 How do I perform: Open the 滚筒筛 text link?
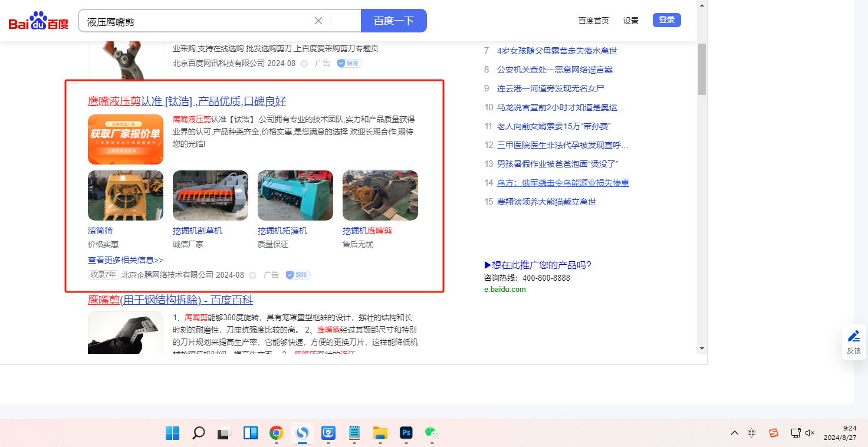point(100,231)
